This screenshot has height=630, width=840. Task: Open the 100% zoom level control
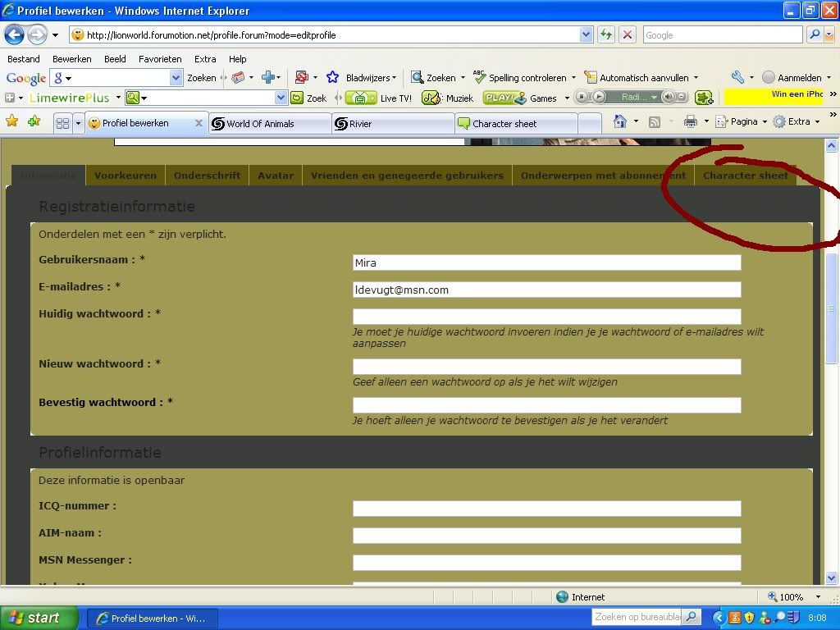pyautogui.click(x=794, y=597)
